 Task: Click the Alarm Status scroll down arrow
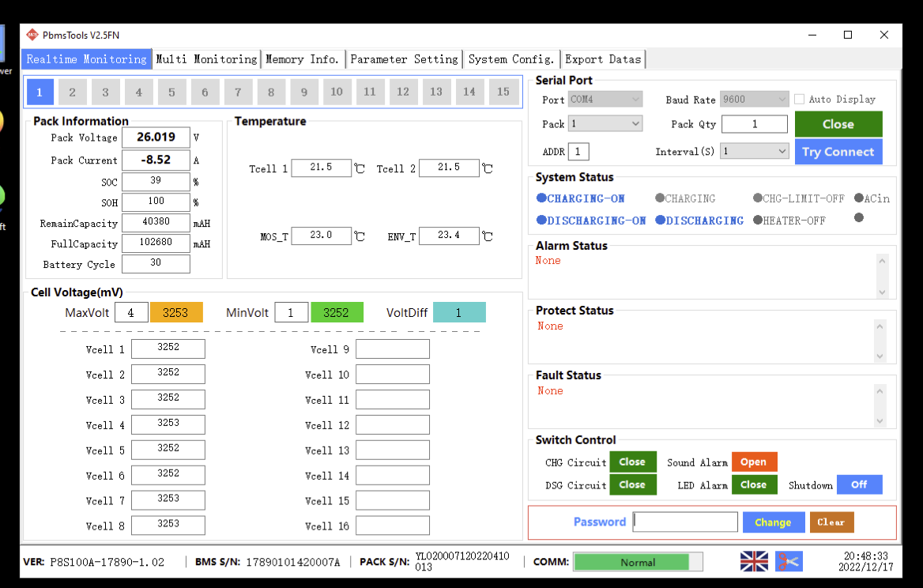[882, 292]
